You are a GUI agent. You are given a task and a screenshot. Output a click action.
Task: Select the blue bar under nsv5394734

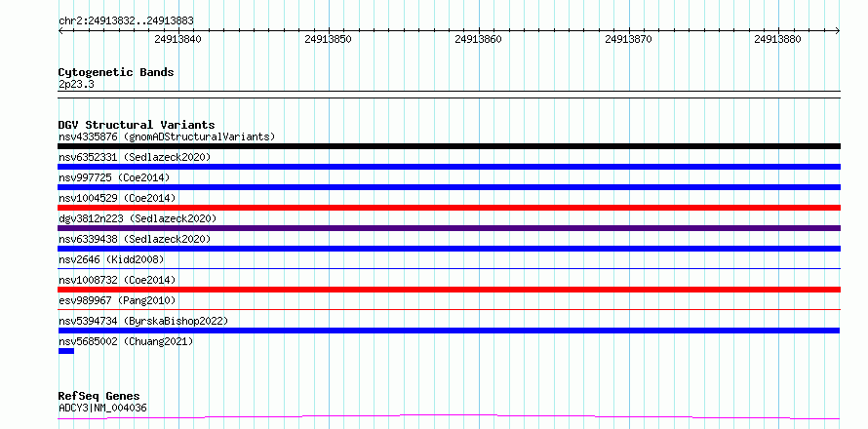pyautogui.click(x=449, y=331)
